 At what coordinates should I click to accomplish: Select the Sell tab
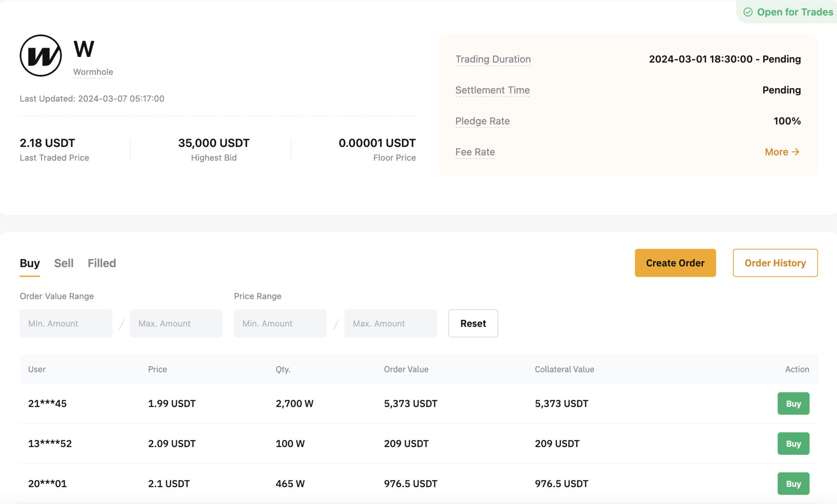(x=64, y=263)
